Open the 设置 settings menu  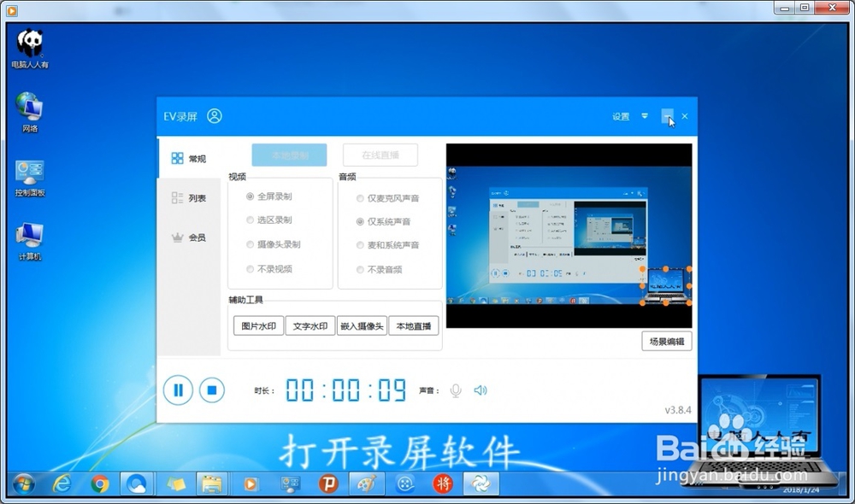point(621,116)
